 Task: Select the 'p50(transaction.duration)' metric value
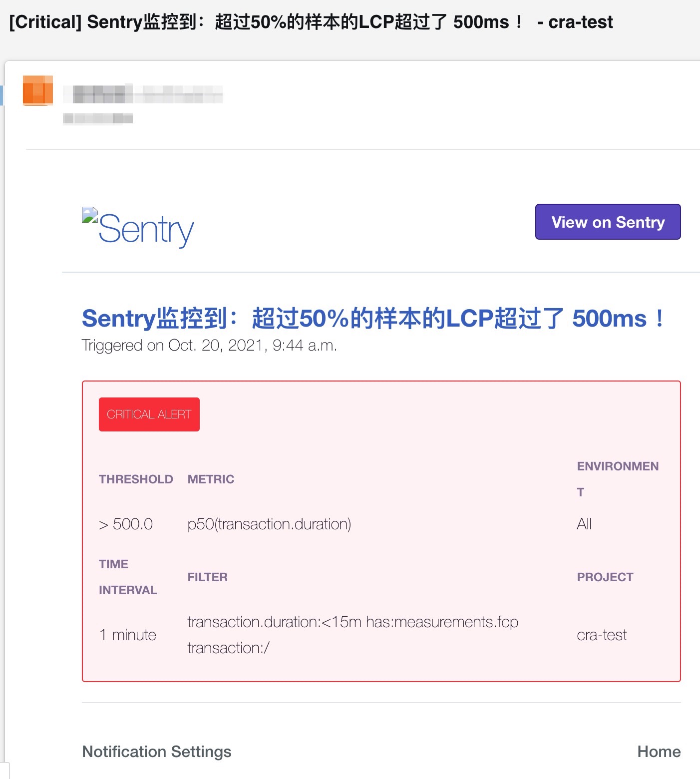(270, 524)
